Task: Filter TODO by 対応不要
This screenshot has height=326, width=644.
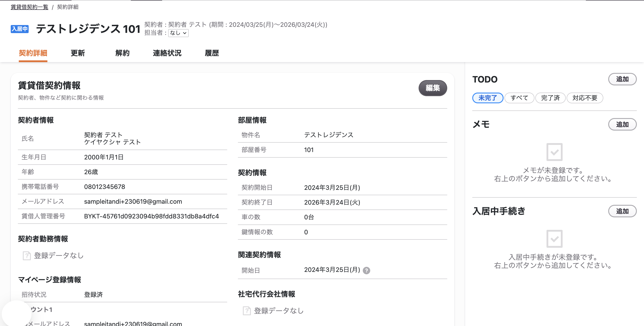Action: point(585,98)
